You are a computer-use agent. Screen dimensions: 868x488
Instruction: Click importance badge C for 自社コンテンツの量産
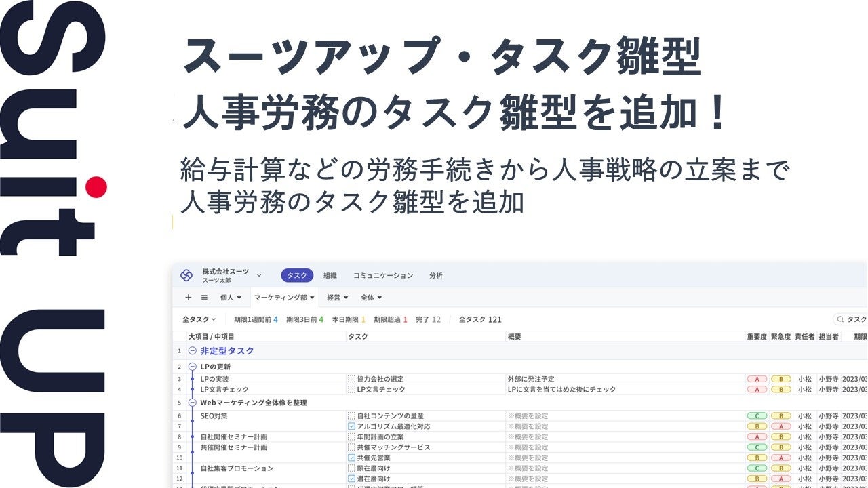tap(757, 415)
